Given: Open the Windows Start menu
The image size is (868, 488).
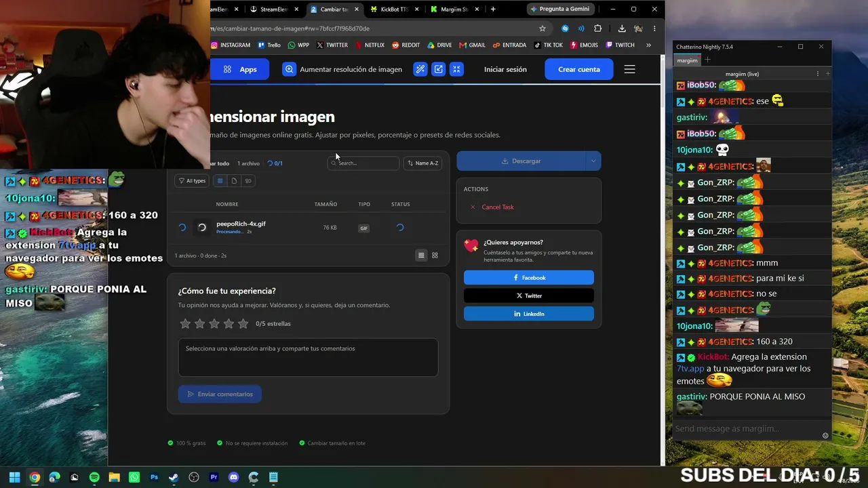Looking at the screenshot, I should [x=14, y=477].
